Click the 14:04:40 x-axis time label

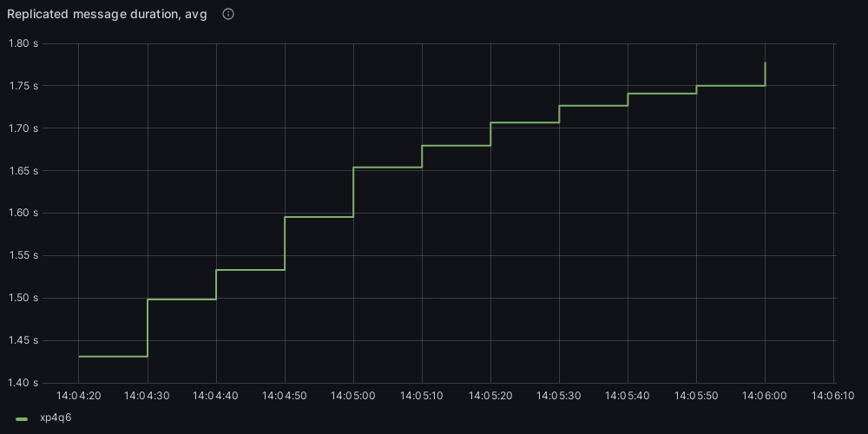216,396
